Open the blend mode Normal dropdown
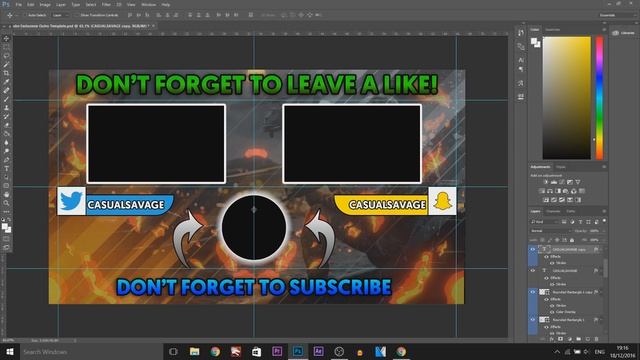This screenshot has height=360, width=640. pyautogui.click(x=551, y=231)
